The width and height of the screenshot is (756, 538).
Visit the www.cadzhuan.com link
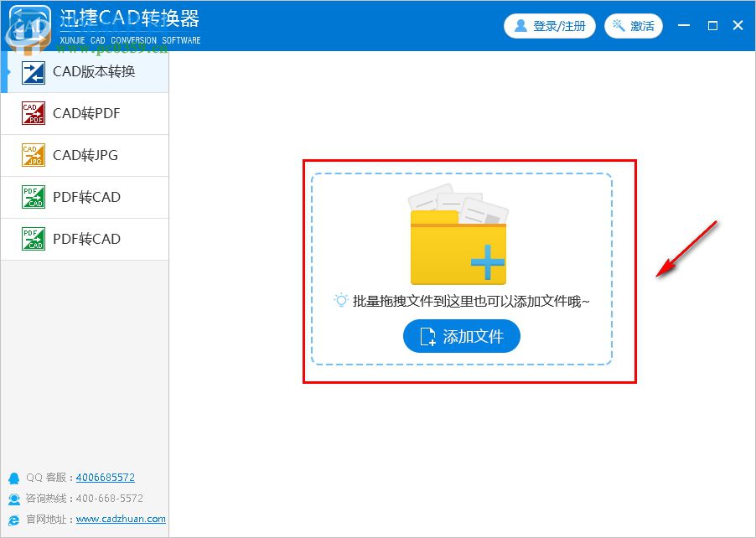click(118, 519)
